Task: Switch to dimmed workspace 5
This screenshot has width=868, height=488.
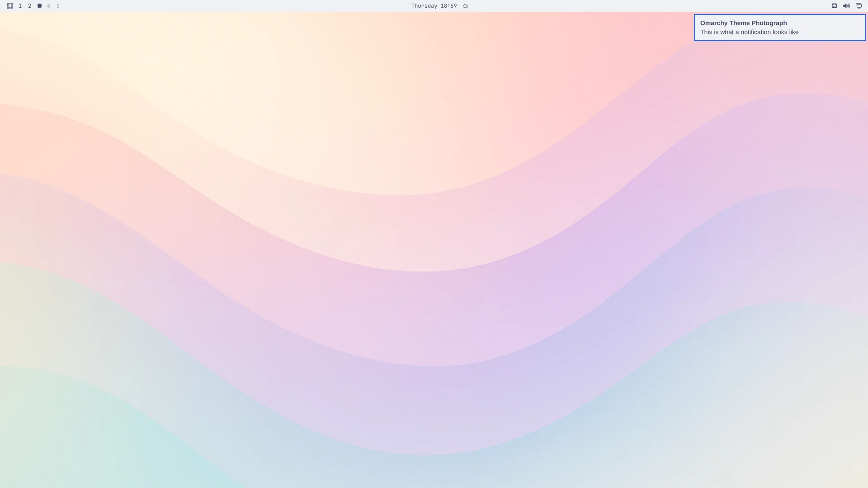Action: click(58, 6)
